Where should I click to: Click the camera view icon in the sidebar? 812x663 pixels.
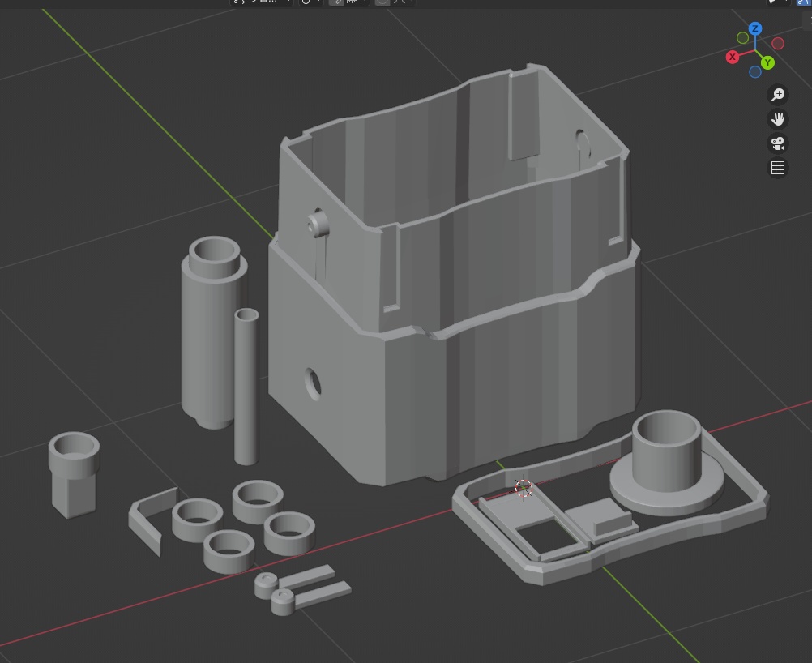tap(777, 143)
